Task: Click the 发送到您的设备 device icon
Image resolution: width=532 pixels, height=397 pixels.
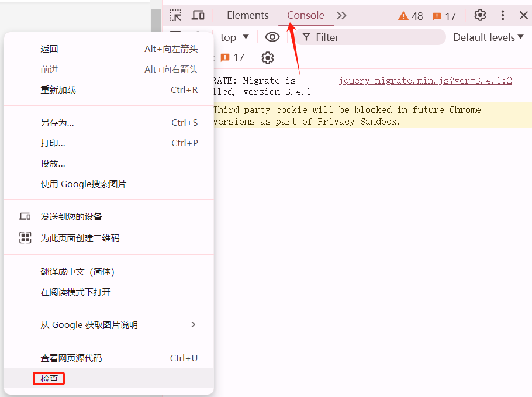Action: [25, 216]
